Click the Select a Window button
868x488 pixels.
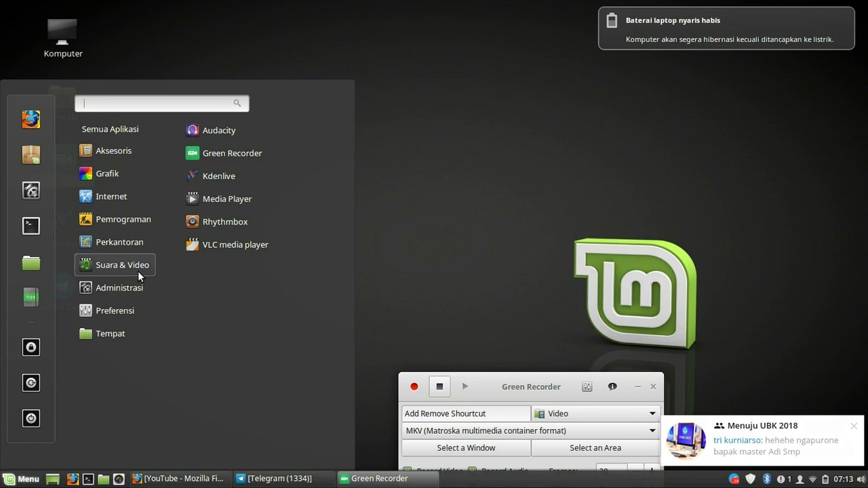(466, 447)
